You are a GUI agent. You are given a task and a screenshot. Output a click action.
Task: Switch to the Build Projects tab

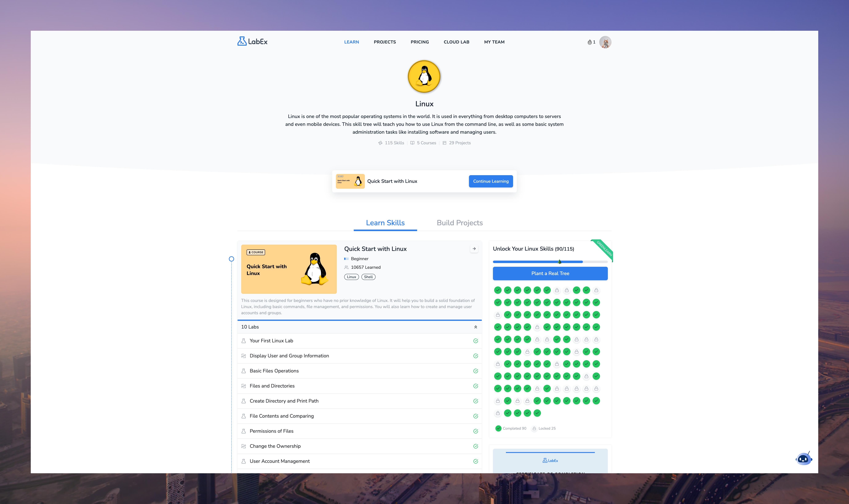460,223
